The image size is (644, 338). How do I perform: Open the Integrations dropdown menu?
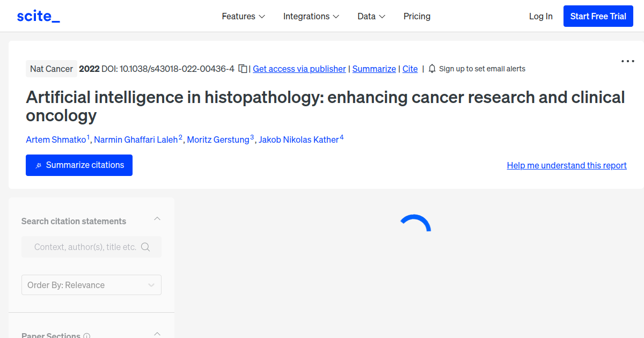coord(311,16)
